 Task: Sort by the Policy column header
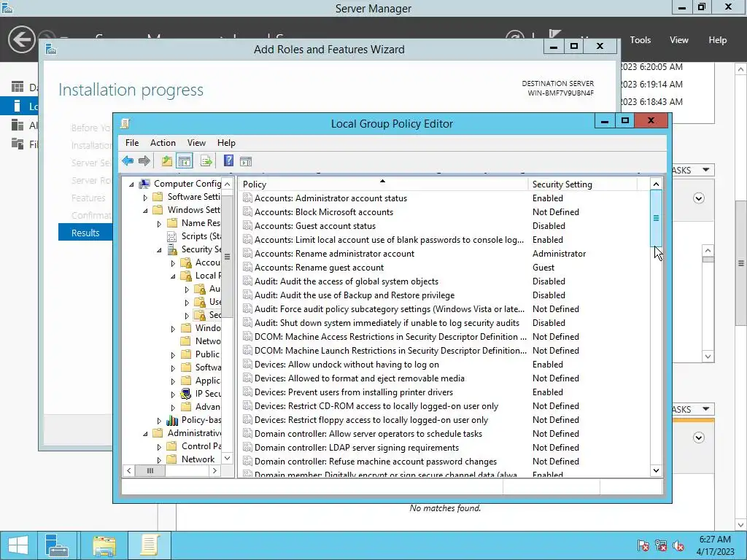click(382, 184)
